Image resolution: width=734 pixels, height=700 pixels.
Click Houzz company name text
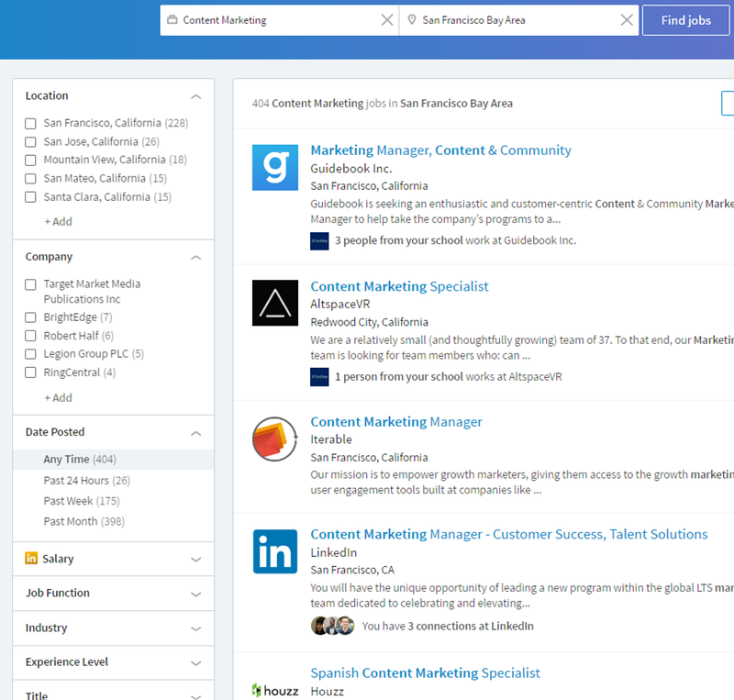(327, 691)
